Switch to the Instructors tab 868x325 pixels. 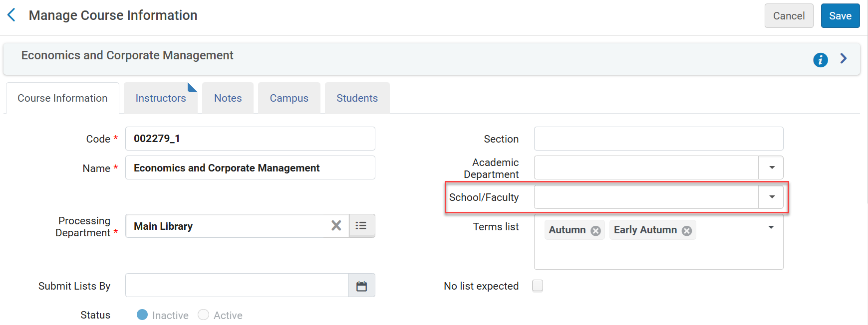pyautogui.click(x=161, y=98)
